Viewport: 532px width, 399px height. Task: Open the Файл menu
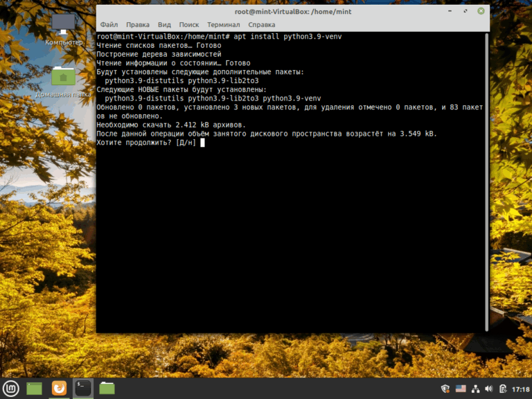[x=109, y=25]
